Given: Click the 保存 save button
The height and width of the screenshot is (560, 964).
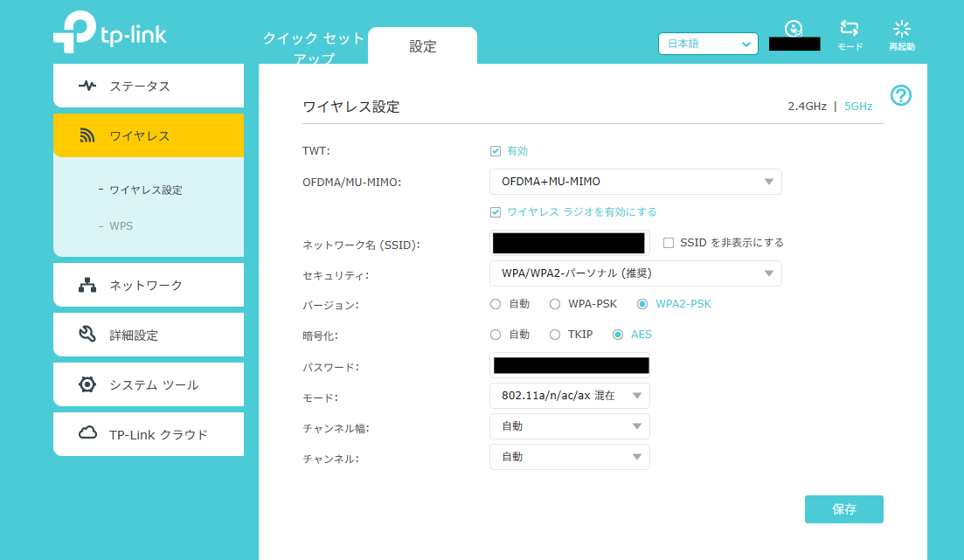Looking at the screenshot, I should (x=843, y=509).
